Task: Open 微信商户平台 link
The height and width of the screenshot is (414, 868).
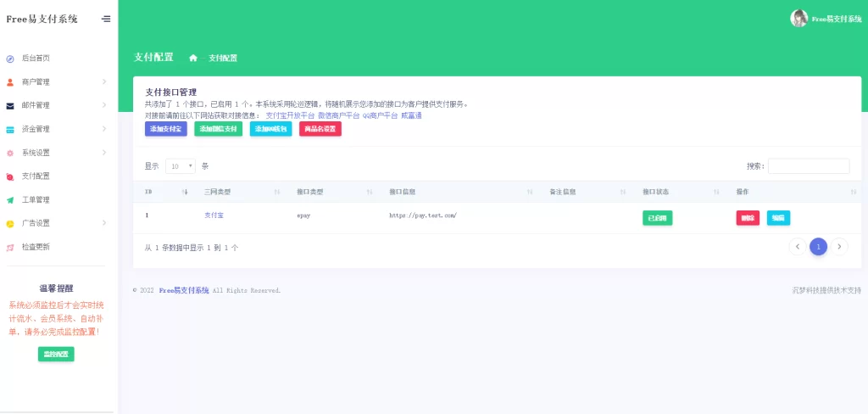Action: click(339, 116)
